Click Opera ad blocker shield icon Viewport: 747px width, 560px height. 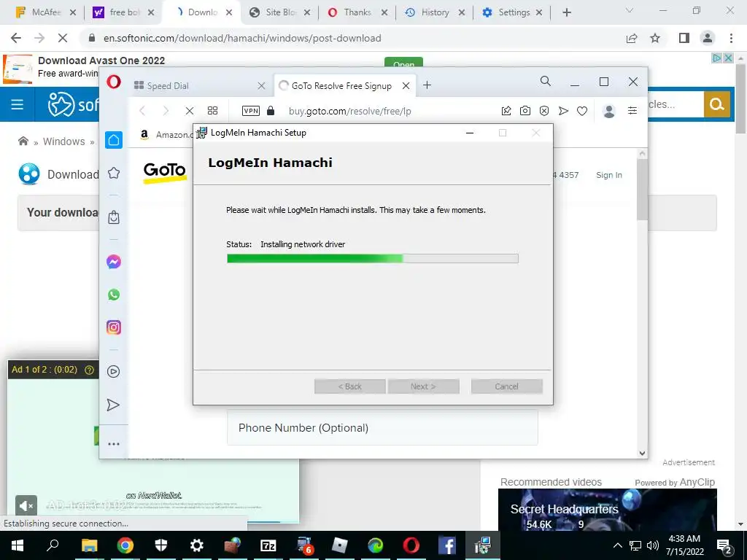544,111
